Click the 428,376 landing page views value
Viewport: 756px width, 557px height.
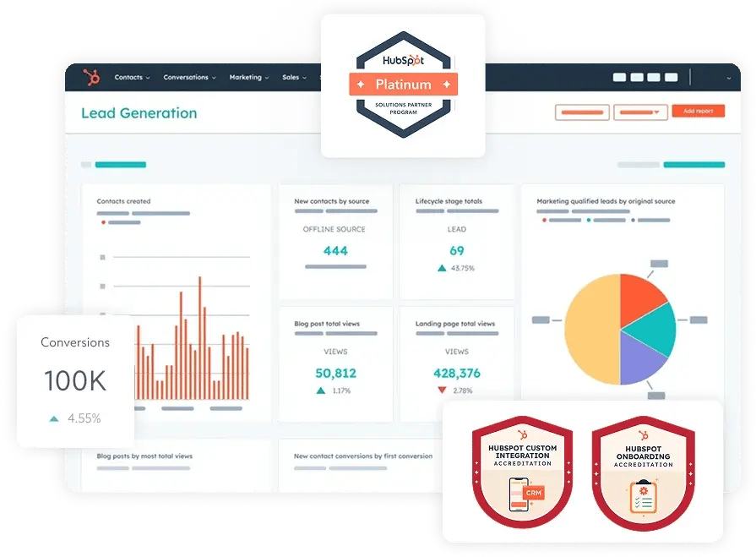pyautogui.click(x=456, y=373)
